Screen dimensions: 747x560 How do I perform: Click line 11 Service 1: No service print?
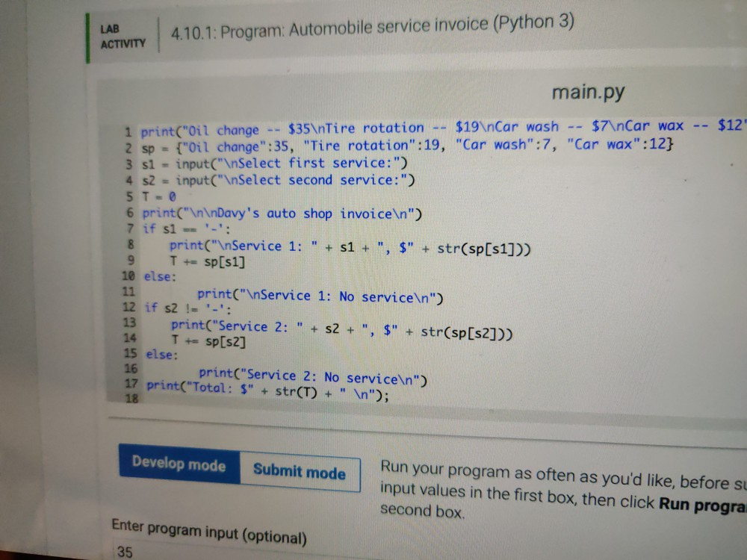pos(320,296)
